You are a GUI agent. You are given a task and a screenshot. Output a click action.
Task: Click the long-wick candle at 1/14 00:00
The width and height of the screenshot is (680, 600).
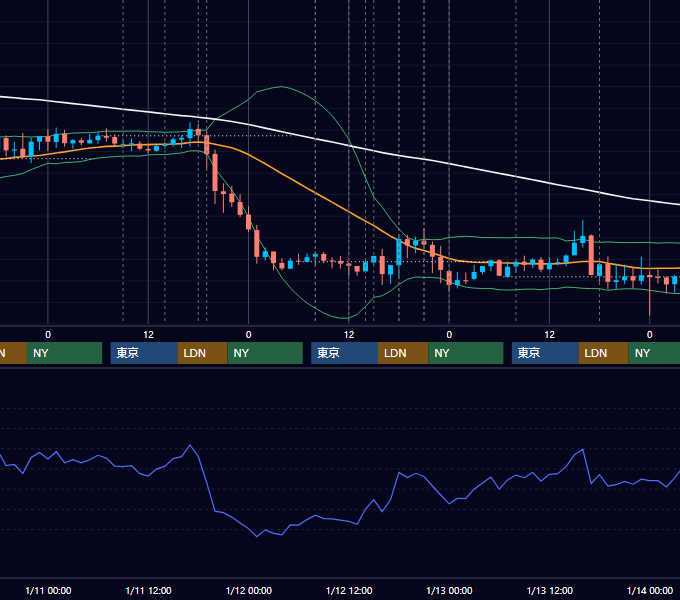click(x=650, y=288)
